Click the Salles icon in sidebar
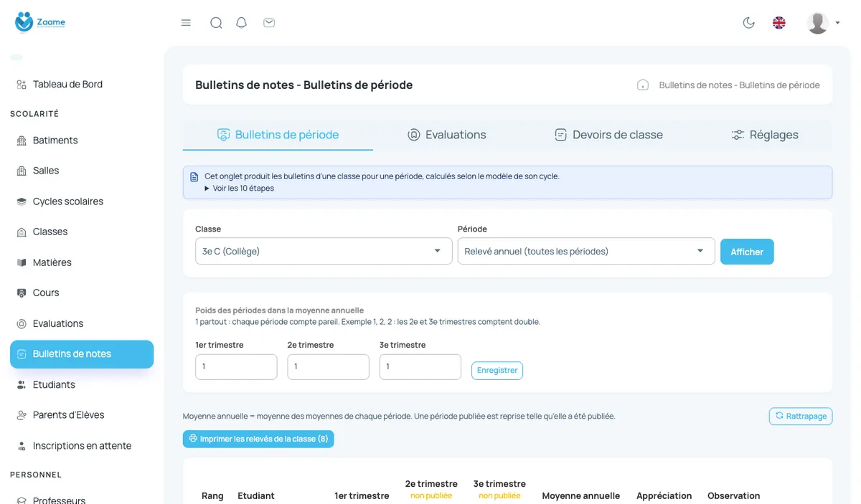Viewport: 861px width, 504px height. point(22,171)
